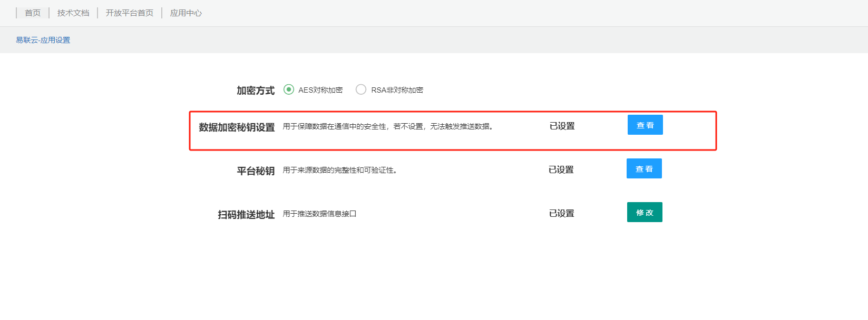Click 已设置 status in 扫码推送地址 row
This screenshot has width=868, height=320.
click(x=561, y=214)
